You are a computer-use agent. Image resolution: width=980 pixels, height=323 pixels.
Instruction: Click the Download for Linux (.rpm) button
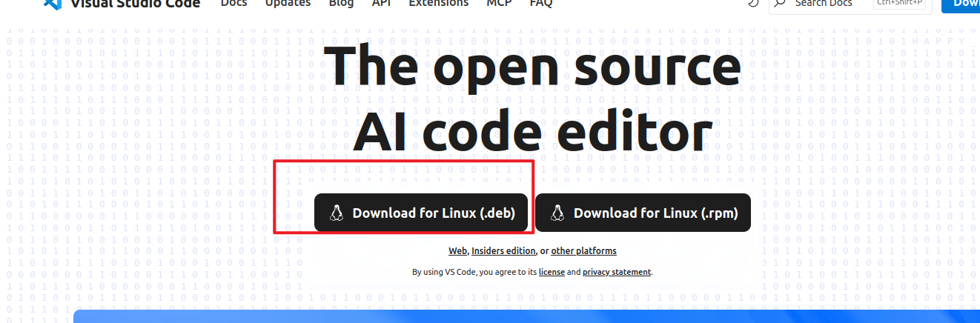pos(643,213)
